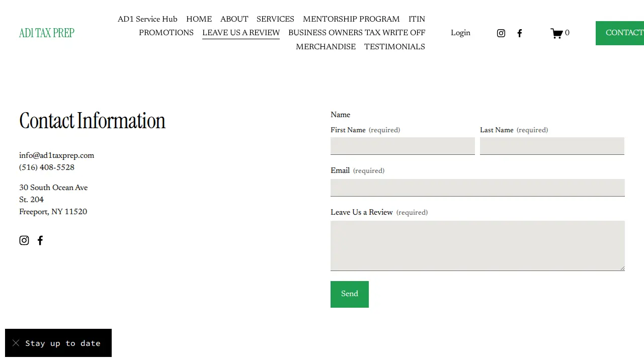Click the info@ad1taxprep.com email address
Image resolution: width=644 pixels, height=362 pixels.
[x=56, y=156]
